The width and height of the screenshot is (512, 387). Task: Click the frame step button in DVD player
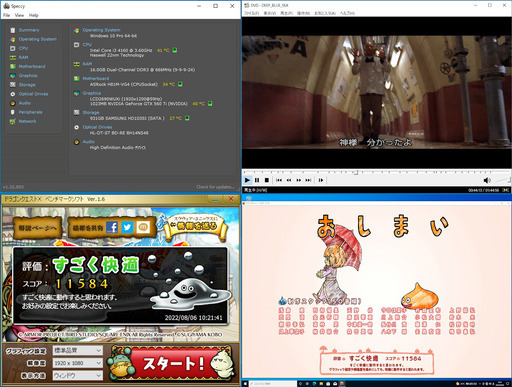321,180
